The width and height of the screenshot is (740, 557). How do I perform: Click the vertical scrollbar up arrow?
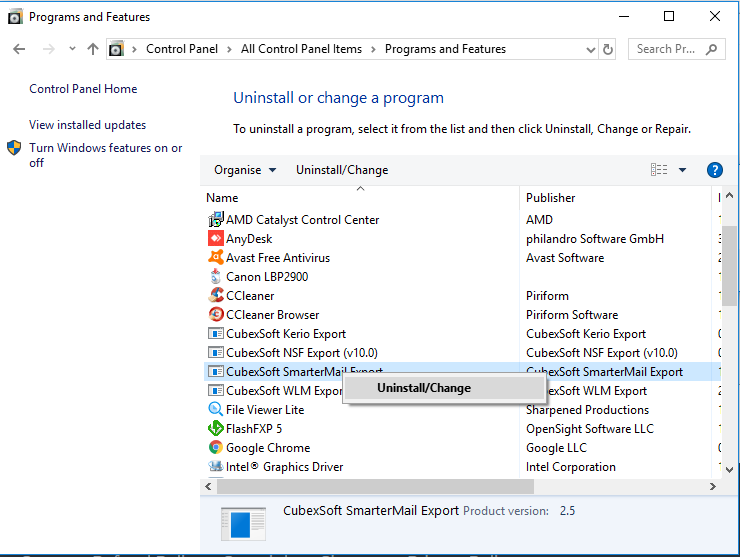click(730, 195)
